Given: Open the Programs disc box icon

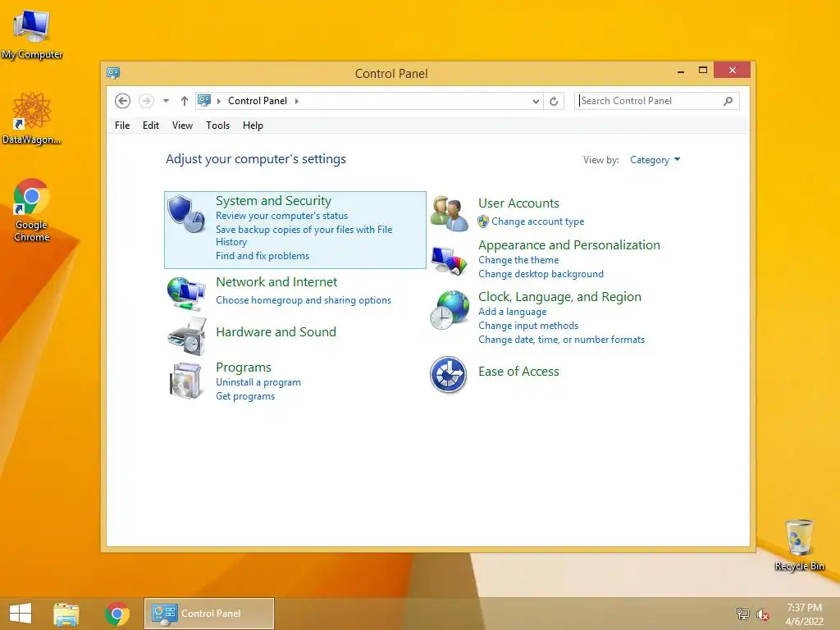Looking at the screenshot, I should (185, 381).
